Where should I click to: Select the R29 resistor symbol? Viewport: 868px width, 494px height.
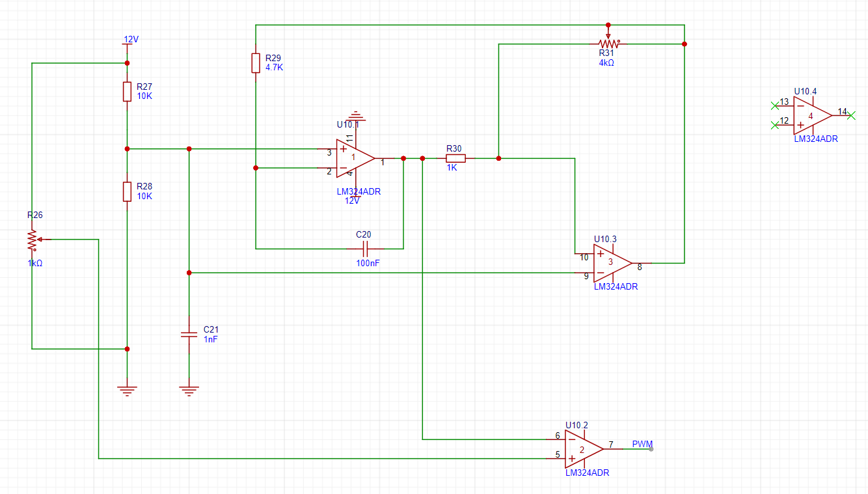pos(256,63)
